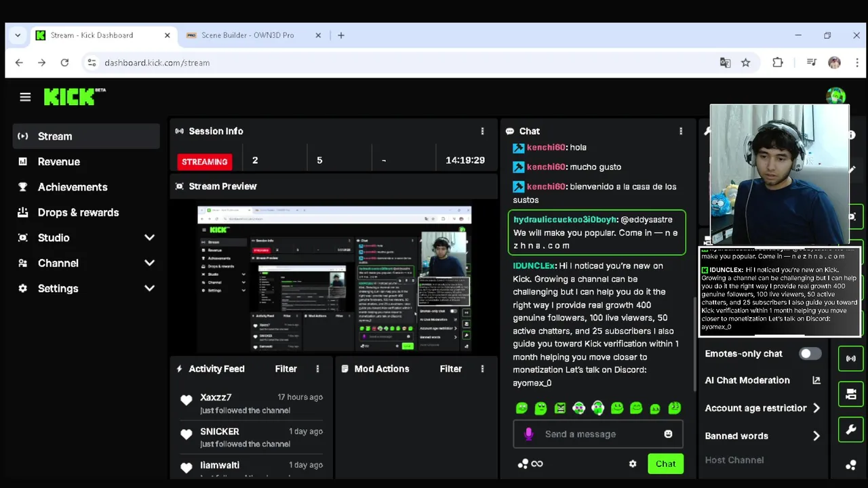Open Account age restriction options

coord(762,408)
